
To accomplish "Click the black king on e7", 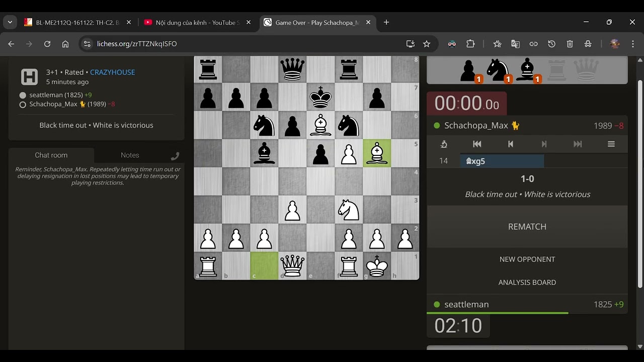I will (x=320, y=97).
